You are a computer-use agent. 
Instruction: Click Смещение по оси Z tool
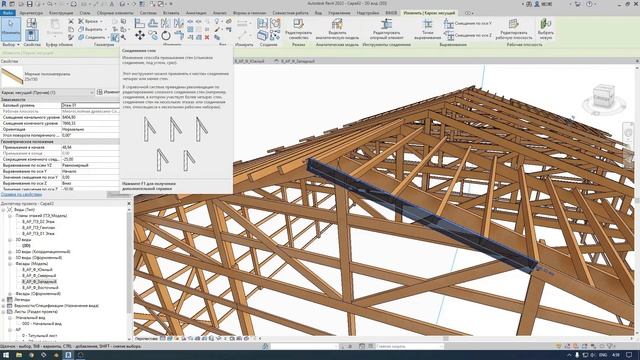[x=468, y=36]
